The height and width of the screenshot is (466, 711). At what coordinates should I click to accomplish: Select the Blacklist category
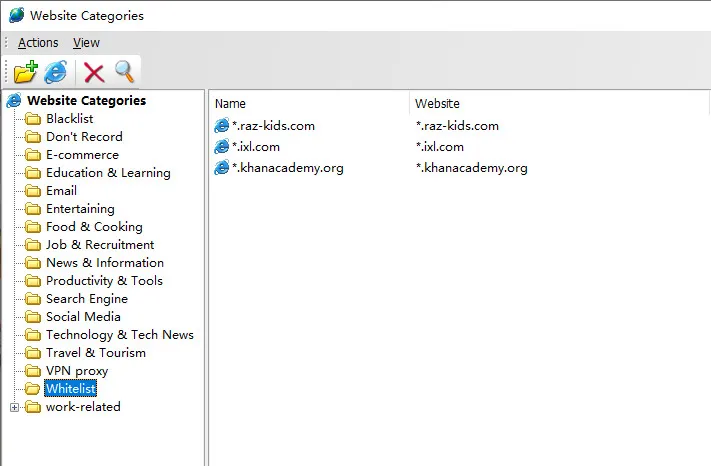pyautogui.click(x=69, y=119)
